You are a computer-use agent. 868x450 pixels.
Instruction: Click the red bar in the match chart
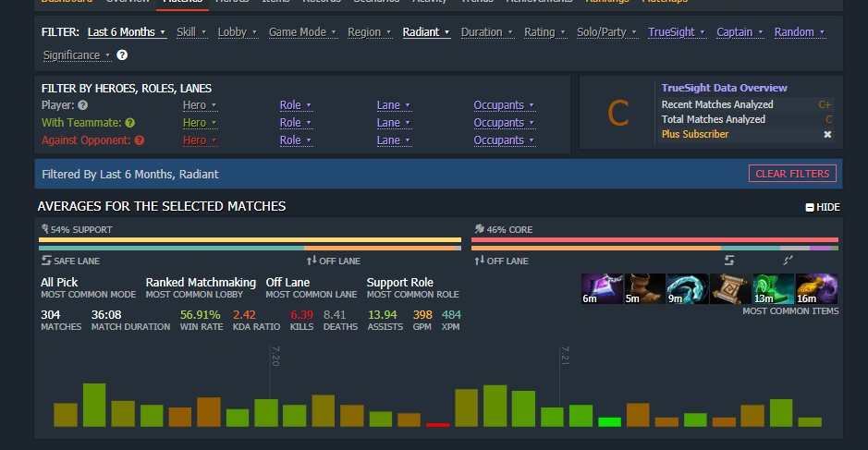click(437, 424)
